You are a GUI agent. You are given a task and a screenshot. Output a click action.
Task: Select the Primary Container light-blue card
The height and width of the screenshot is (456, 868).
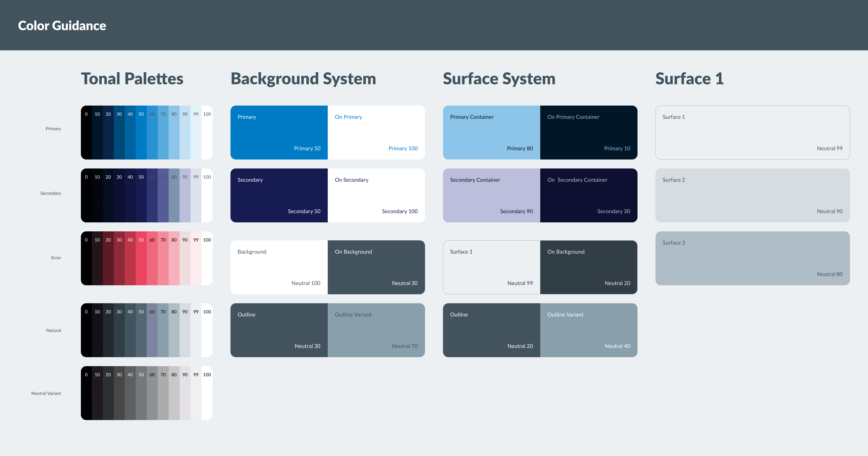click(491, 132)
